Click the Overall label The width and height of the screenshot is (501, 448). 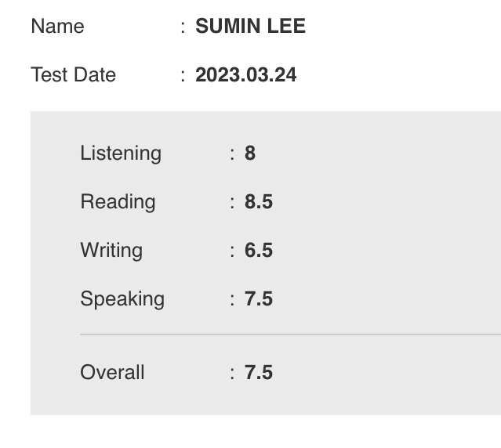[x=112, y=372]
